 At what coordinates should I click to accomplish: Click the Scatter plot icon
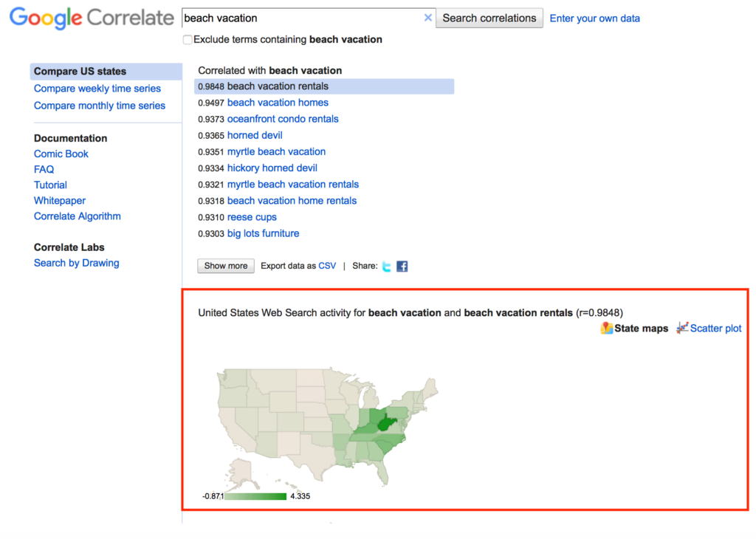point(683,328)
